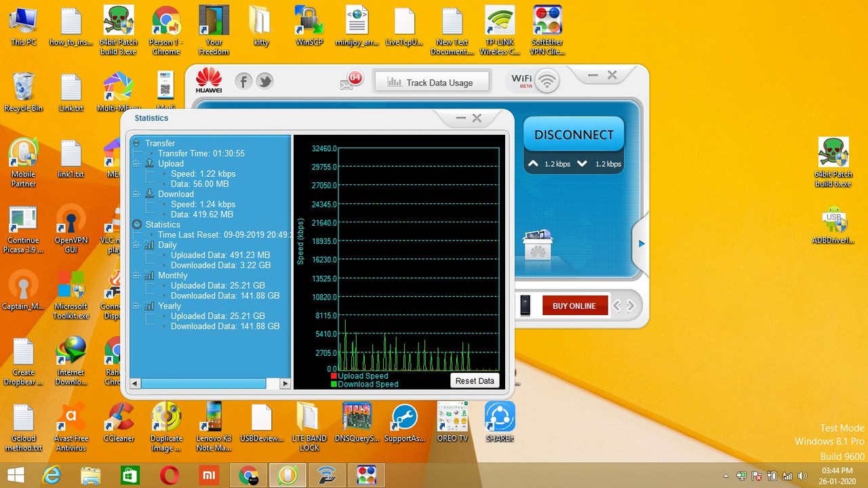Select 'Downloaded Data: 3.22 GB' row
This screenshot has height=488, width=868.
click(x=221, y=265)
